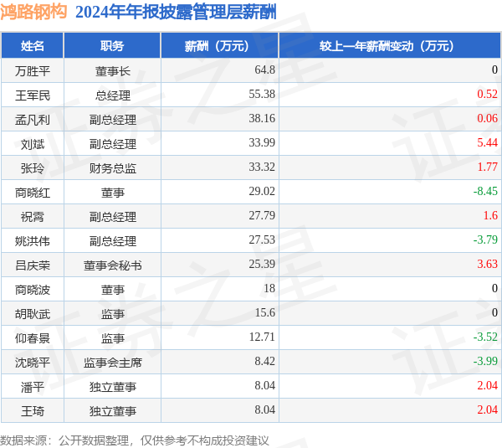Click the salary value 33.32
Screen dimensions: 502x448
(262, 167)
